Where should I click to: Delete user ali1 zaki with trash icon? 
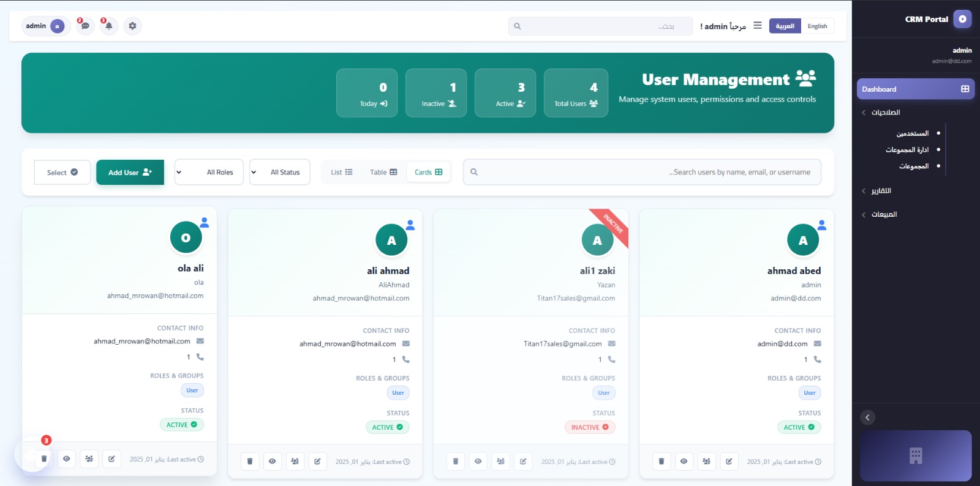coord(456,462)
